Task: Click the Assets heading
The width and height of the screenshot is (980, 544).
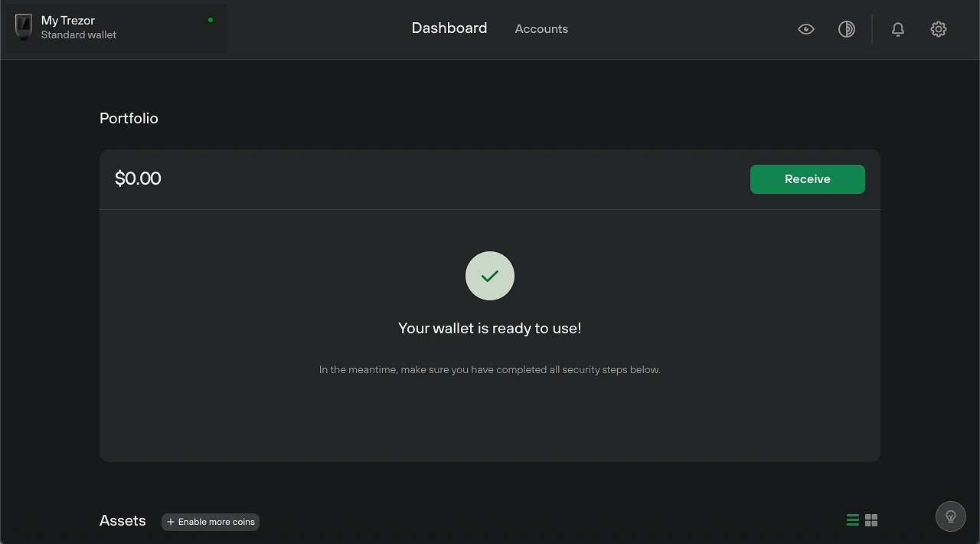Action: click(122, 520)
